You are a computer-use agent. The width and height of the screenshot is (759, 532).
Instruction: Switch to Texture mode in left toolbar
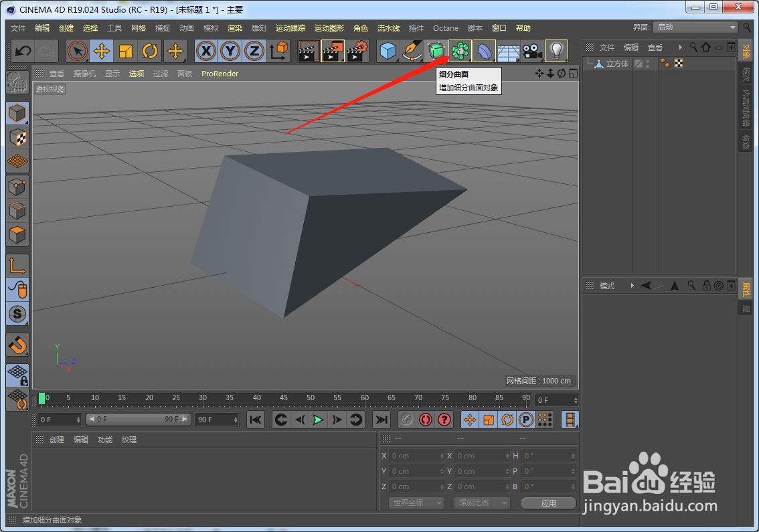pyautogui.click(x=17, y=138)
